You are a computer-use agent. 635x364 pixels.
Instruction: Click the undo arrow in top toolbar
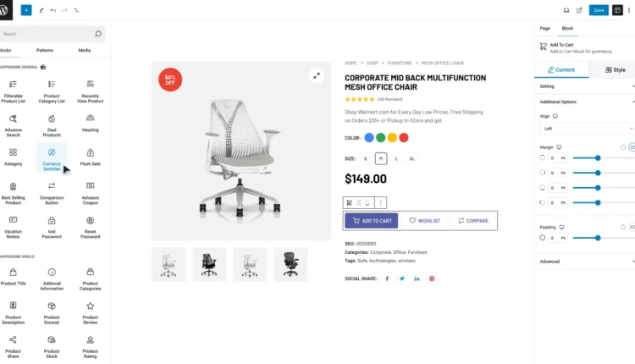[53, 10]
